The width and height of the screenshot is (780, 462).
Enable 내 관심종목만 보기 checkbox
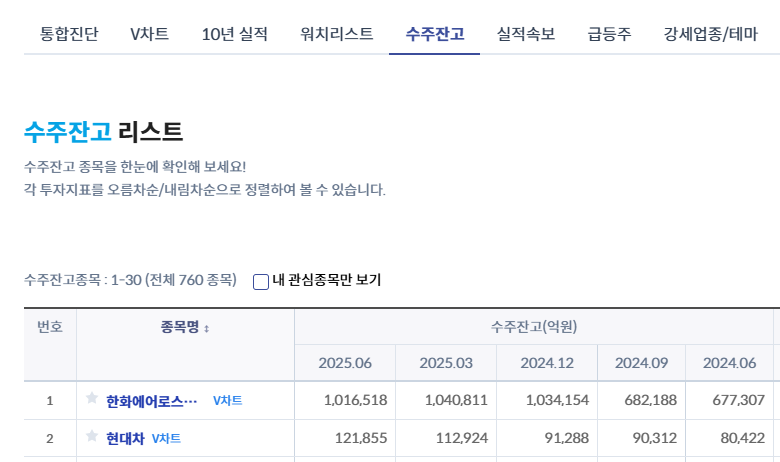click(x=261, y=281)
